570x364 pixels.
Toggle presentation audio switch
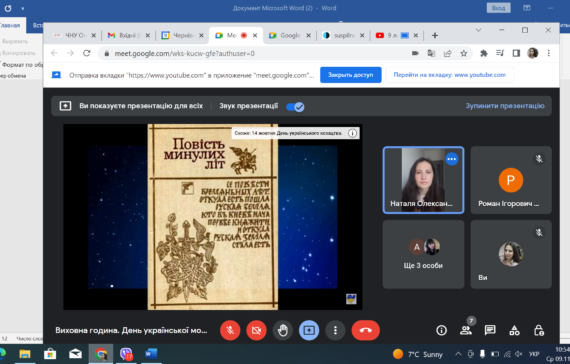pos(295,107)
